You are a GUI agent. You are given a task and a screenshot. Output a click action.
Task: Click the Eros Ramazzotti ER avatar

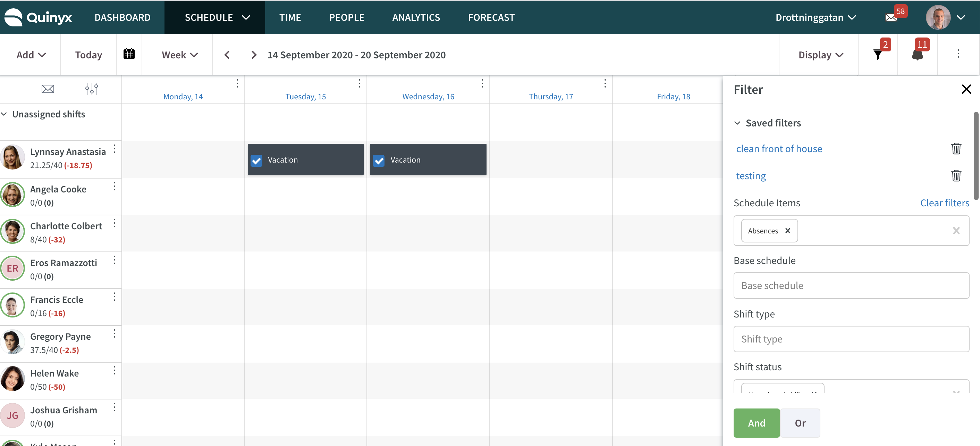(x=12, y=268)
